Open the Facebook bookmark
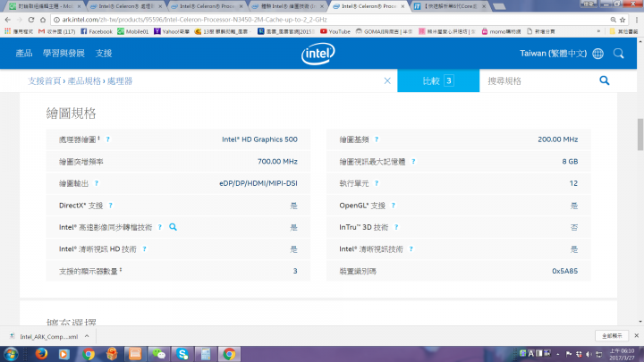The height and width of the screenshot is (362, 644). [x=97, y=31]
